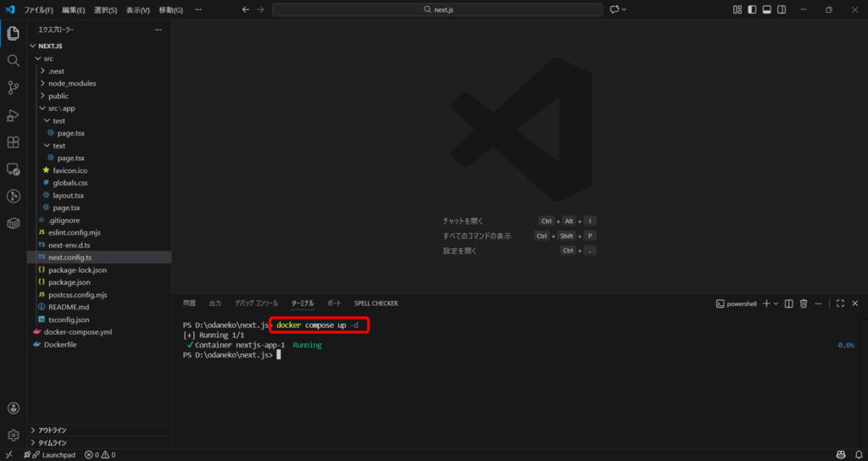Open Run and Debug view
Screen dimensions: 868x461
[13, 115]
